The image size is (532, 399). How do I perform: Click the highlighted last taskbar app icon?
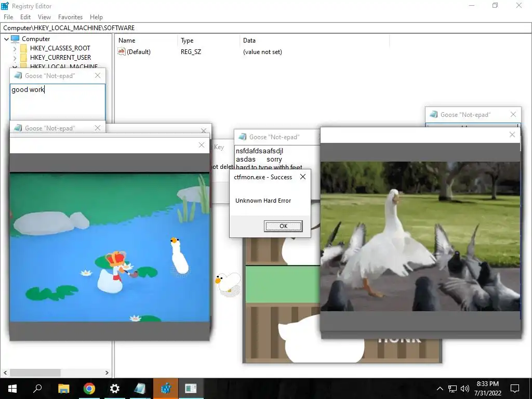coord(191,389)
